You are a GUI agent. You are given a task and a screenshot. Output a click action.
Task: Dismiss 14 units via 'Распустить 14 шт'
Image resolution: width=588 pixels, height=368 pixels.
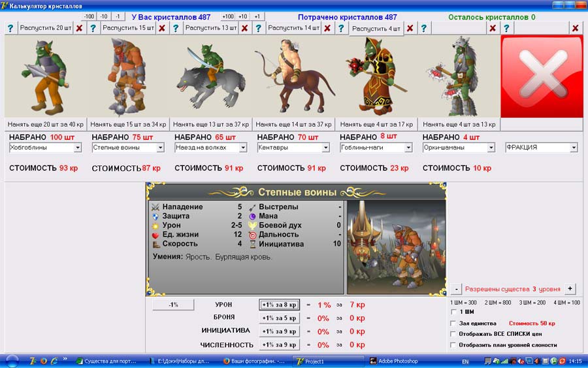[x=293, y=28]
